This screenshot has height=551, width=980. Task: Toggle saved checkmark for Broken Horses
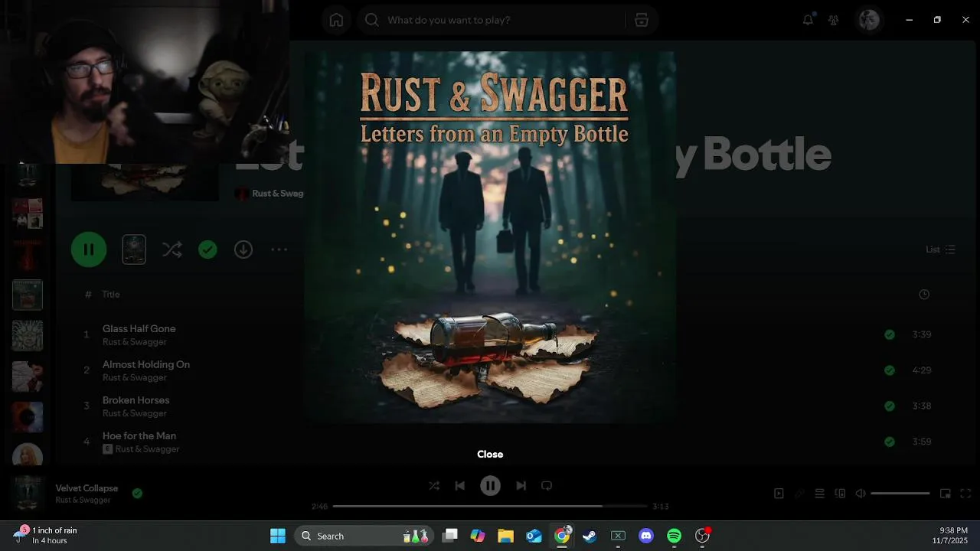[890, 406]
